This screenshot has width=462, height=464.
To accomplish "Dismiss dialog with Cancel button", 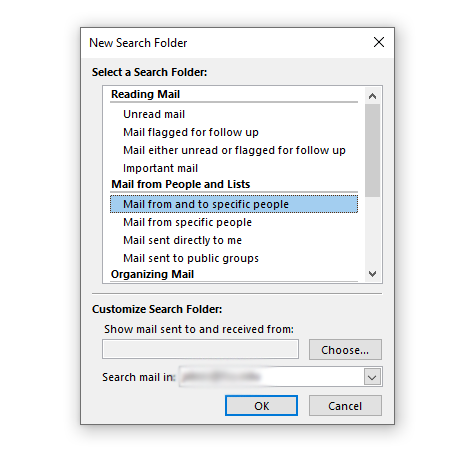I will (x=345, y=406).
